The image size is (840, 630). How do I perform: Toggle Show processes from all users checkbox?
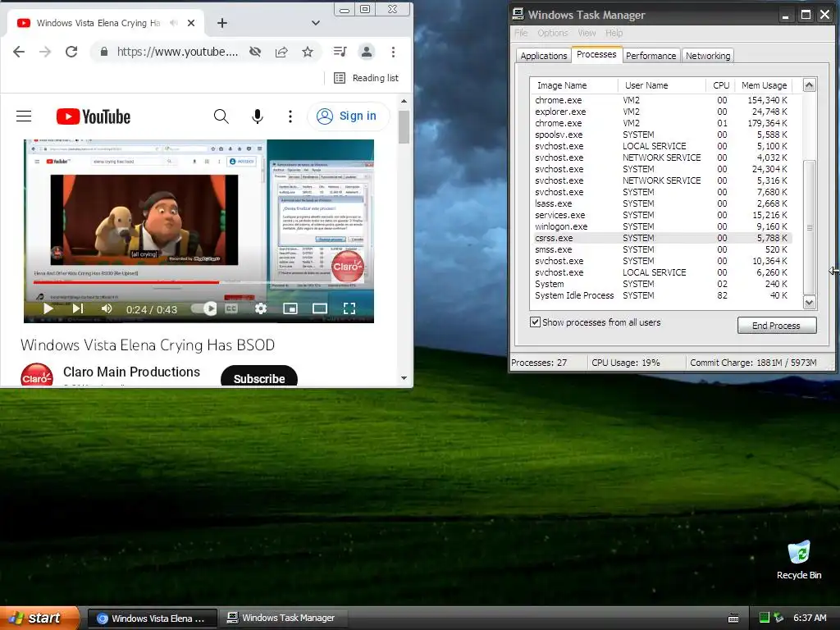(x=535, y=322)
